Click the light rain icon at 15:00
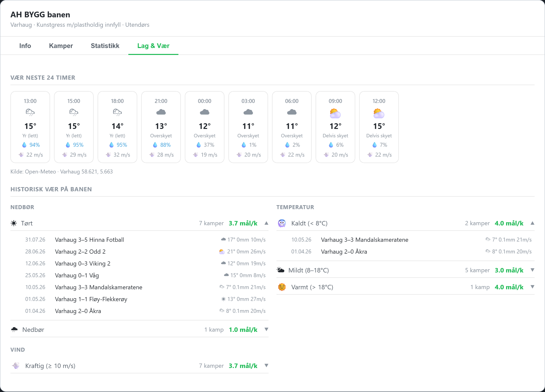 tap(74, 112)
